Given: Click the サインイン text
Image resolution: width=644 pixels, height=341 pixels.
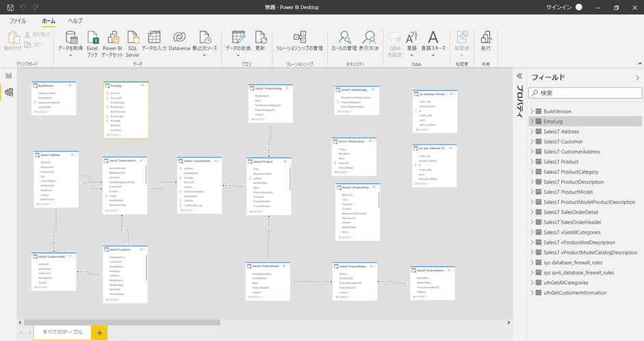Looking at the screenshot, I should point(558,8).
